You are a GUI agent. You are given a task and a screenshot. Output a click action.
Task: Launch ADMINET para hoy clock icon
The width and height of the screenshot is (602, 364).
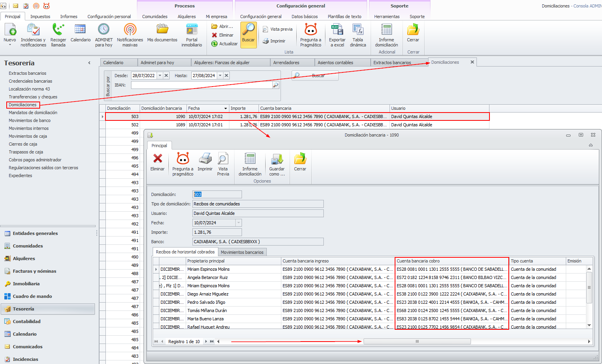pyautogui.click(x=103, y=30)
